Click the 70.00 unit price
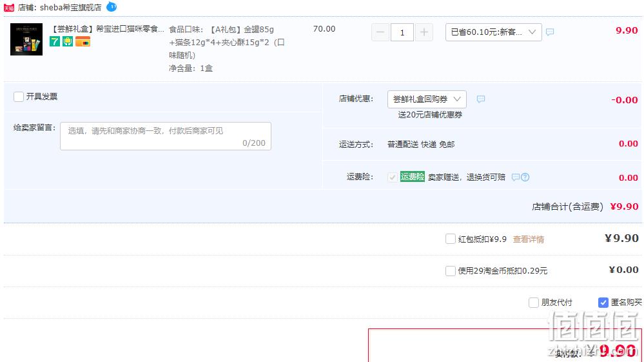The image size is (644, 362). pos(324,29)
